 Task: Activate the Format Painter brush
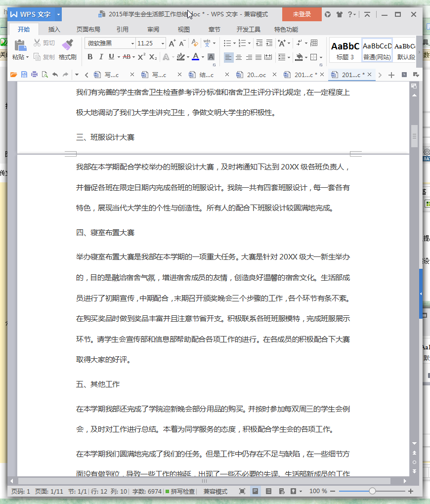click(68, 44)
